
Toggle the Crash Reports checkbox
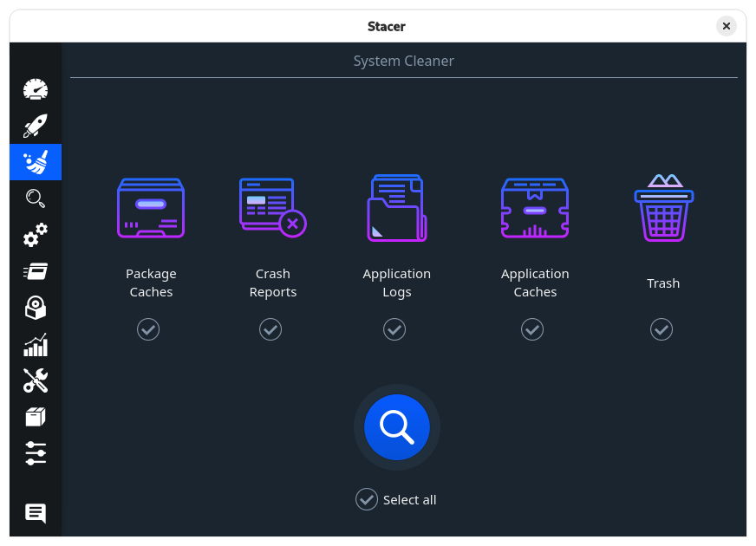click(270, 329)
